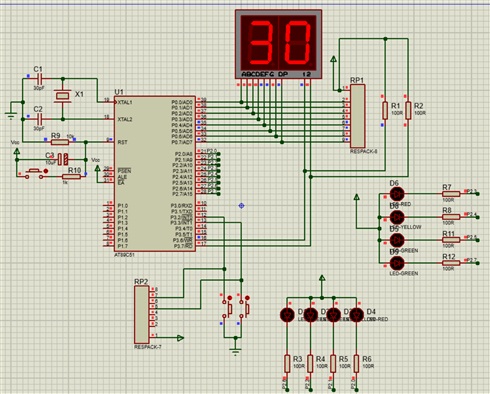Image resolution: width=490 pixels, height=394 pixels.
Task: Select resistor R9 on RST line
Action: coord(60,142)
